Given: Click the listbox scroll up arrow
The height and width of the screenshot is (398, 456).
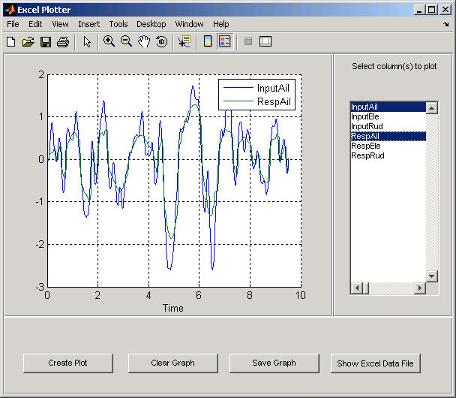Looking at the screenshot, I should point(432,108).
